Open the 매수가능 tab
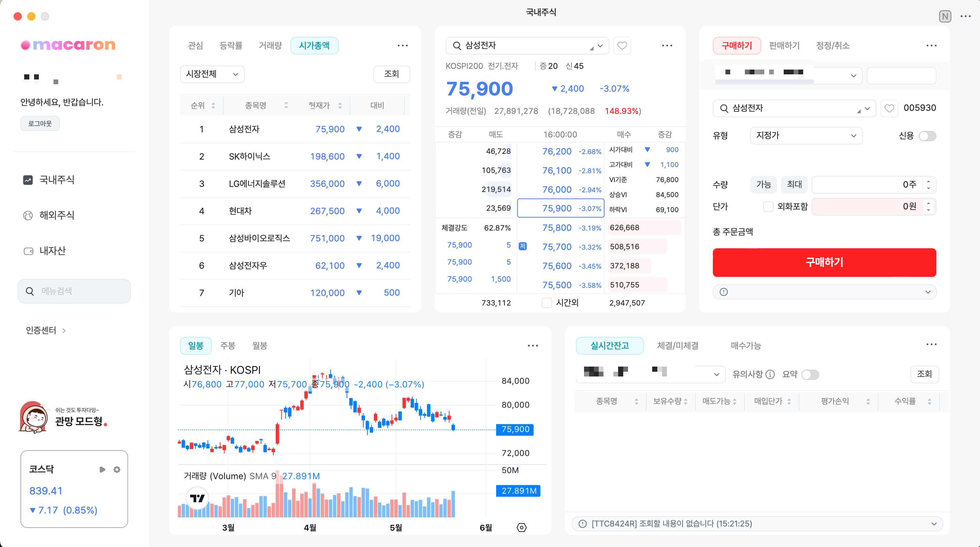The width and height of the screenshot is (980, 547). click(x=746, y=346)
